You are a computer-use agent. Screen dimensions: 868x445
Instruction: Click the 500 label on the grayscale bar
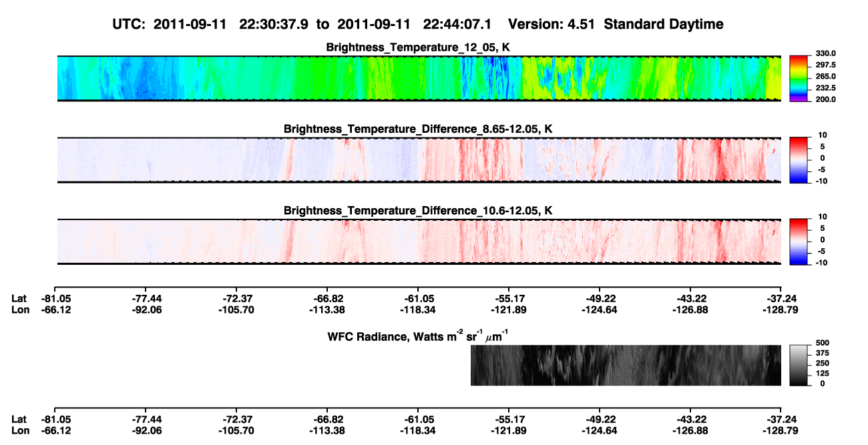823,343
